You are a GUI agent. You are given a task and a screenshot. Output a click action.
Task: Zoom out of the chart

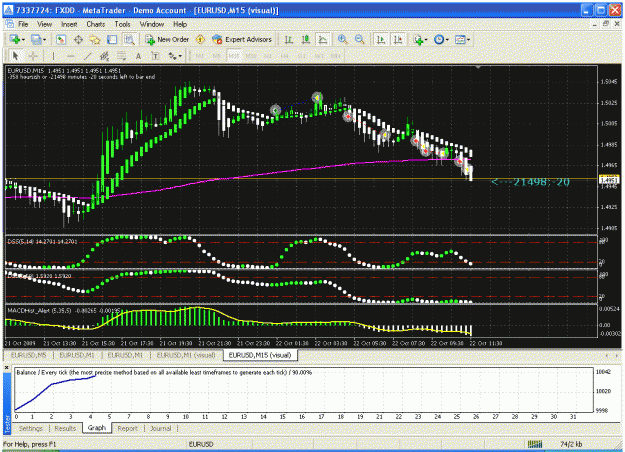(360, 39)
